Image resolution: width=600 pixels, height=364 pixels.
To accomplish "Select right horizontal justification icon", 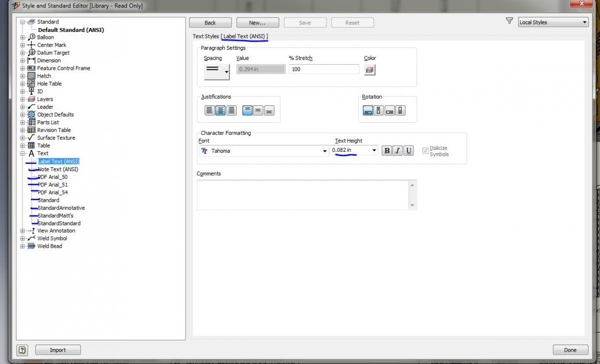I will coord(231,111).
